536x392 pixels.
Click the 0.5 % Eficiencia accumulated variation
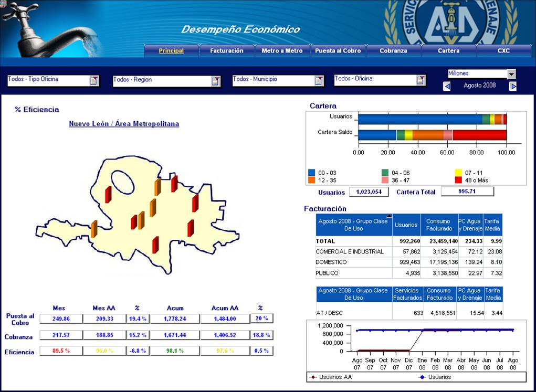pos(262,351)
